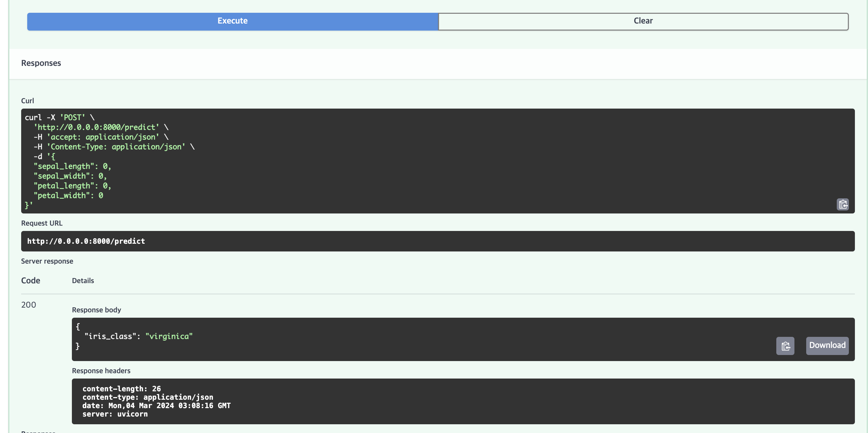Click the Responses section heading
This screenshot has height=433, width=868.
click(x=41, y=63)
